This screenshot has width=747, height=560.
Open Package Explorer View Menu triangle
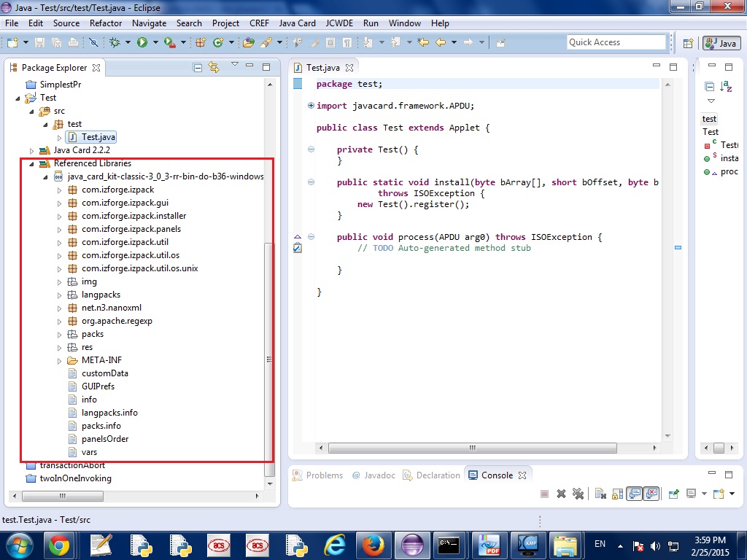tap(234, 64)
